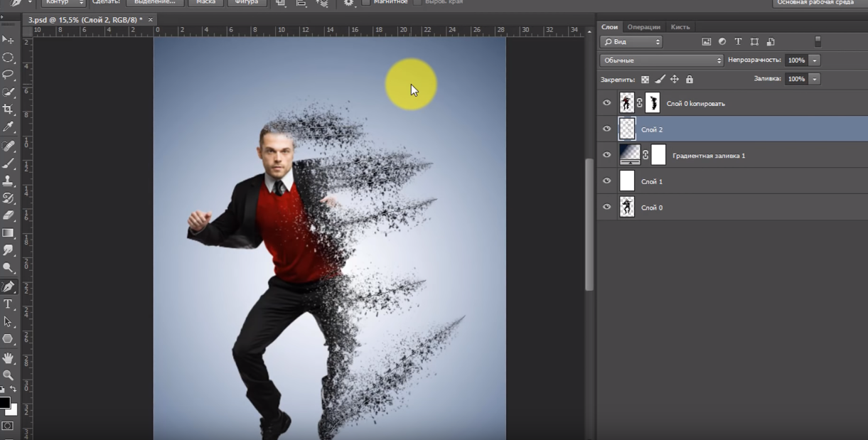Image resolution: width=868 pixels, height=440 pixels.
Task: Click the Заливка 100% value field
Action: pos(796,79)
